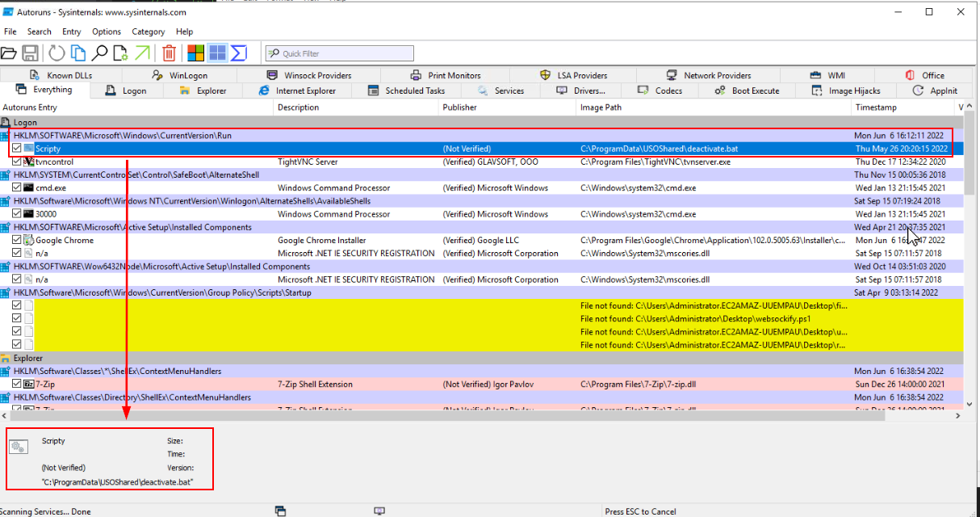Open the File menu
The height and width of the screenshot is (517, 980).
coord(10,32)
